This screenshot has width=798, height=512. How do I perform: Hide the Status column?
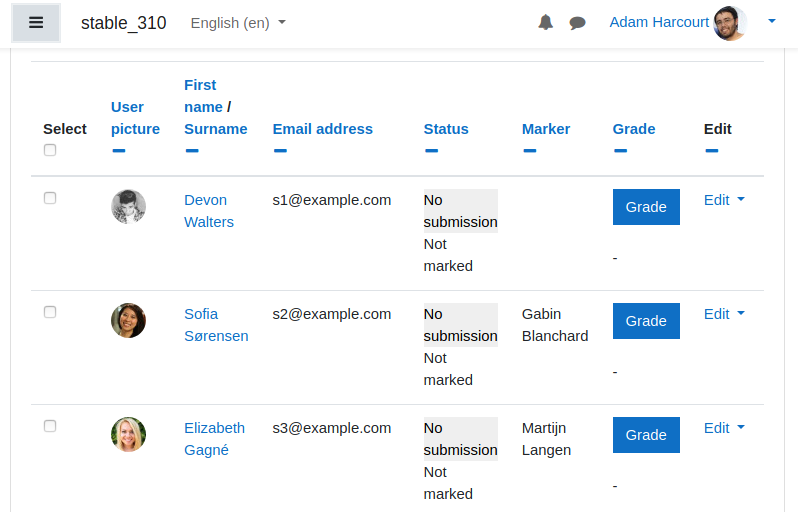coord(432,151)
